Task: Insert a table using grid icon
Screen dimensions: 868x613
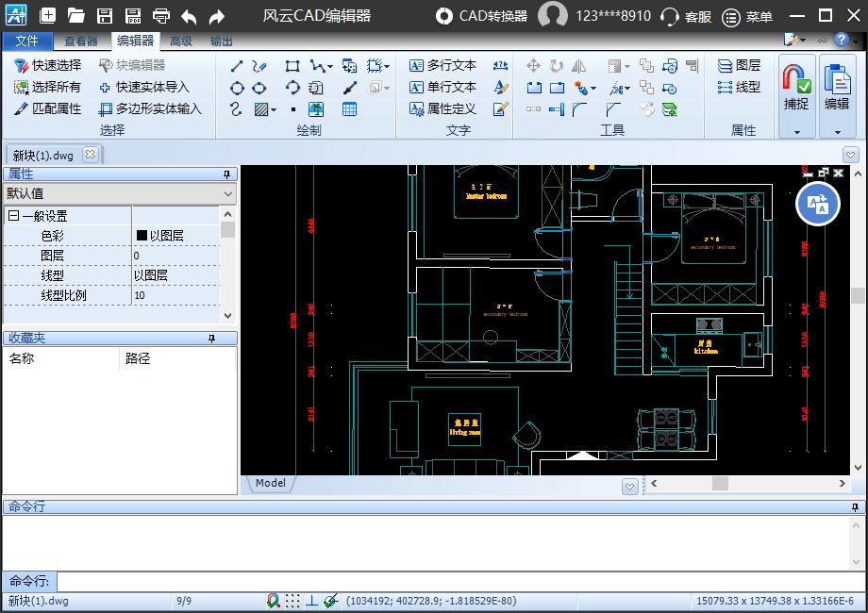Action: (349, 109)
